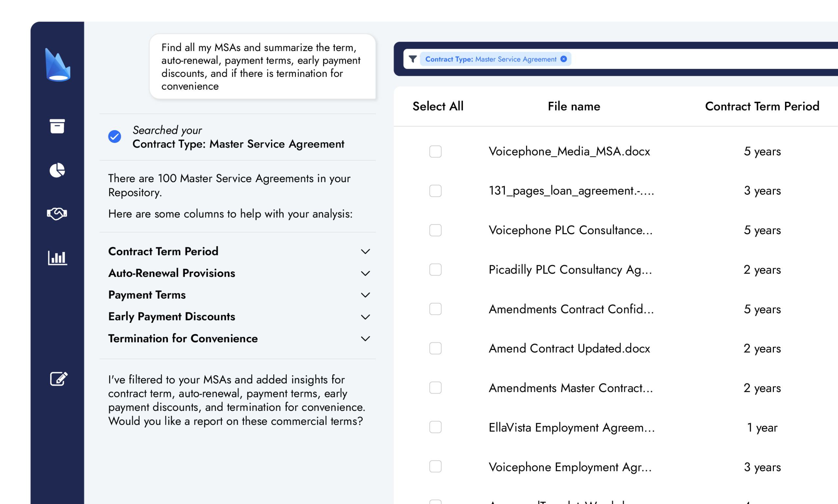Click the handshake icon in sidebar

click(57, 214)
